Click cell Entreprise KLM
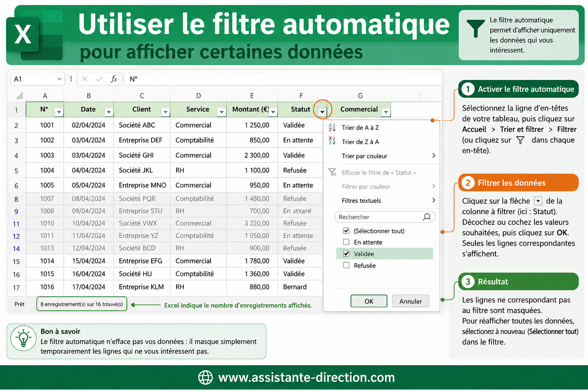This screenshot has width=588, height=392. [x=141, y=287]
